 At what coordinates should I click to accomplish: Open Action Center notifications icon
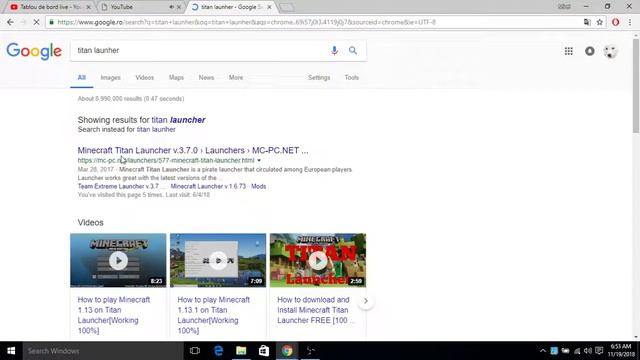(599, 351)
